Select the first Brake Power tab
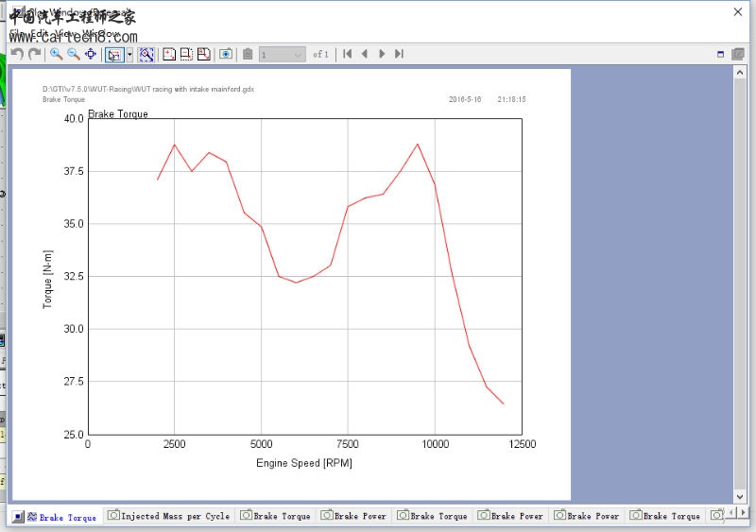 353,516
